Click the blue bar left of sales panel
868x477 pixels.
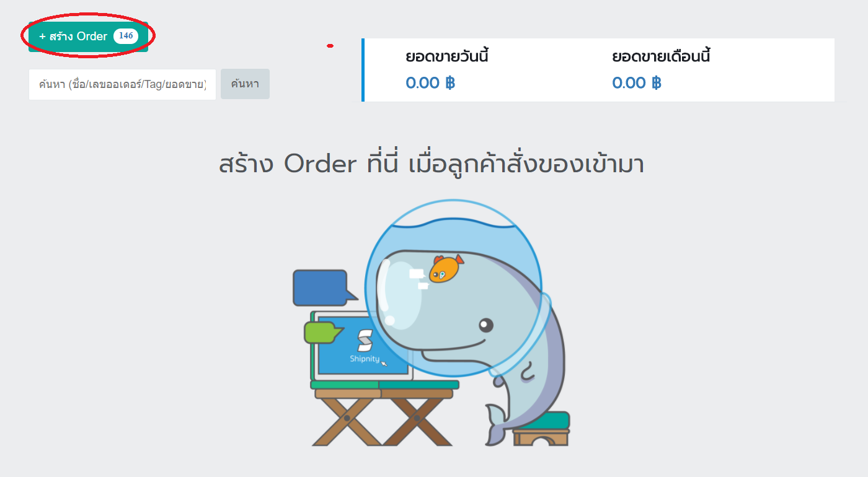[363, 69]
